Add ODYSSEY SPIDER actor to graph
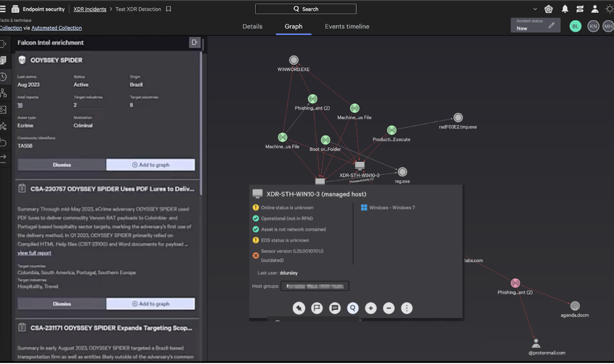 click(151, 165)
